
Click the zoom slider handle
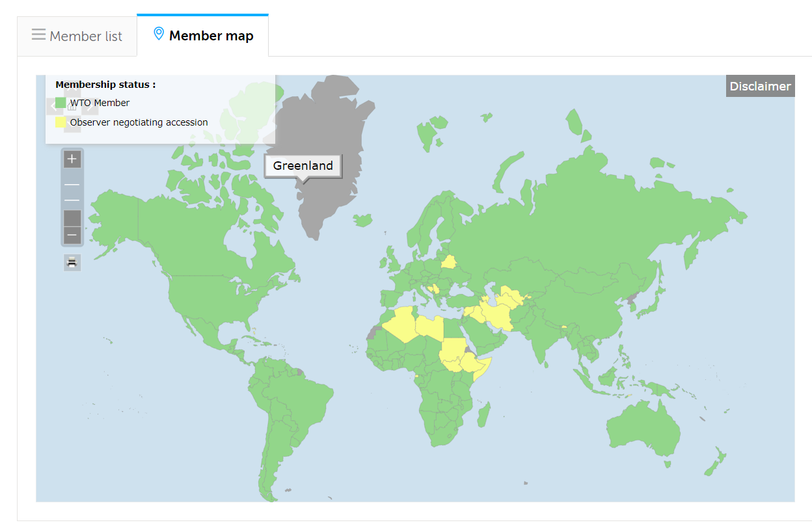tap(72, 218)
